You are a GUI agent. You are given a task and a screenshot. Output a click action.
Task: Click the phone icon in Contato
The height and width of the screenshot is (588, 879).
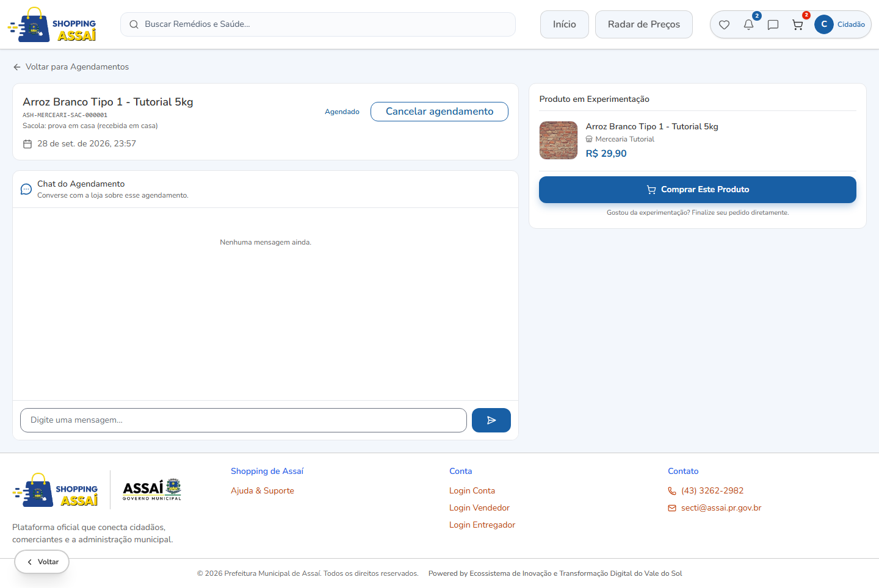[672, 491]
